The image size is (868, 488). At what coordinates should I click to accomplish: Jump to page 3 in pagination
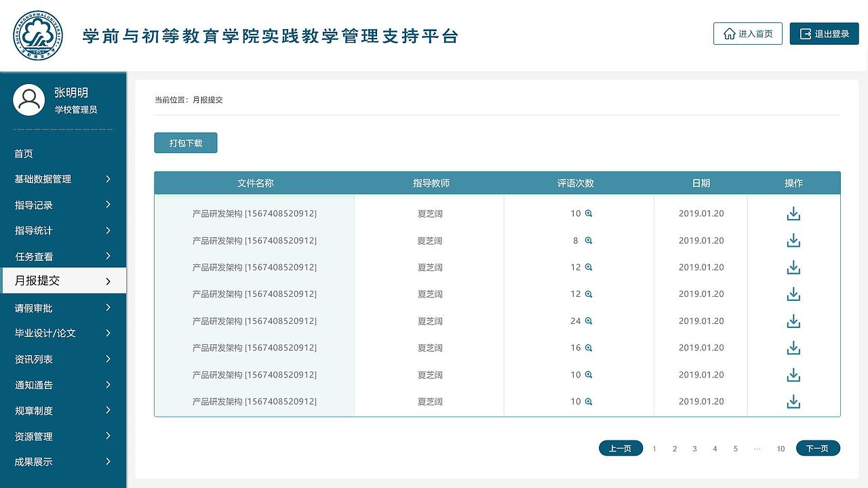click(x=694, y=449)
